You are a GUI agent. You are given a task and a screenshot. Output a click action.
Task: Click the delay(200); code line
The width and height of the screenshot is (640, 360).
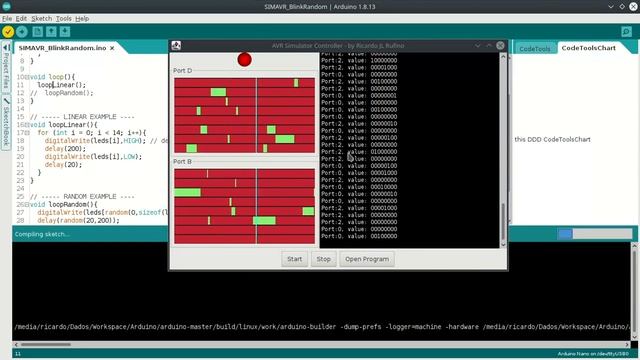(x=65, y=149)
